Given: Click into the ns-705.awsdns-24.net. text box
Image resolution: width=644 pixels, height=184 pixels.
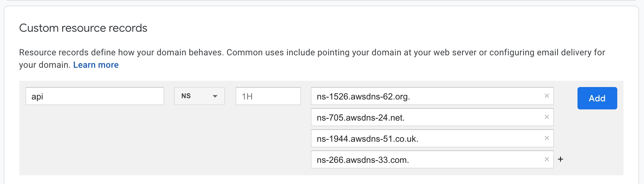Looking at the screenshot, I should (426, 117).
